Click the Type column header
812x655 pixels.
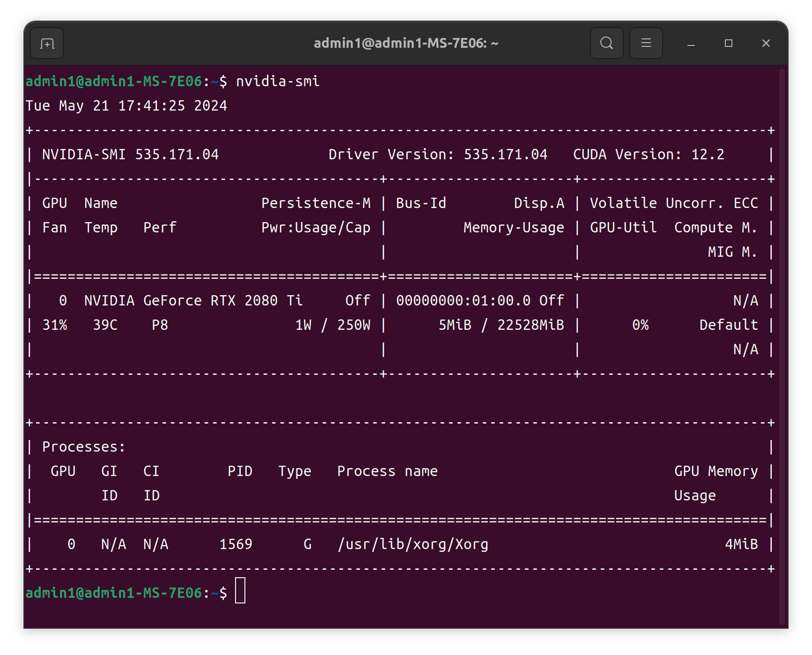tap(295, 471)
